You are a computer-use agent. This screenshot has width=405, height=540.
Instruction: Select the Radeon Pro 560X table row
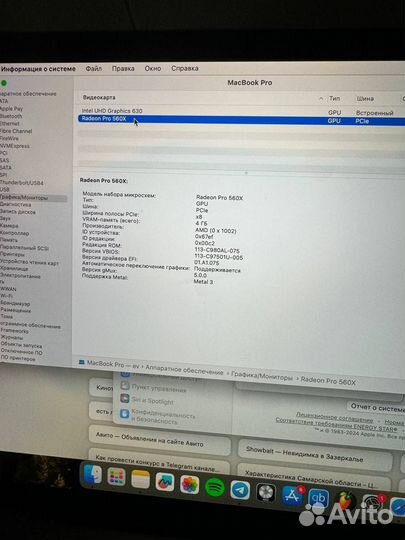[241, 120]
